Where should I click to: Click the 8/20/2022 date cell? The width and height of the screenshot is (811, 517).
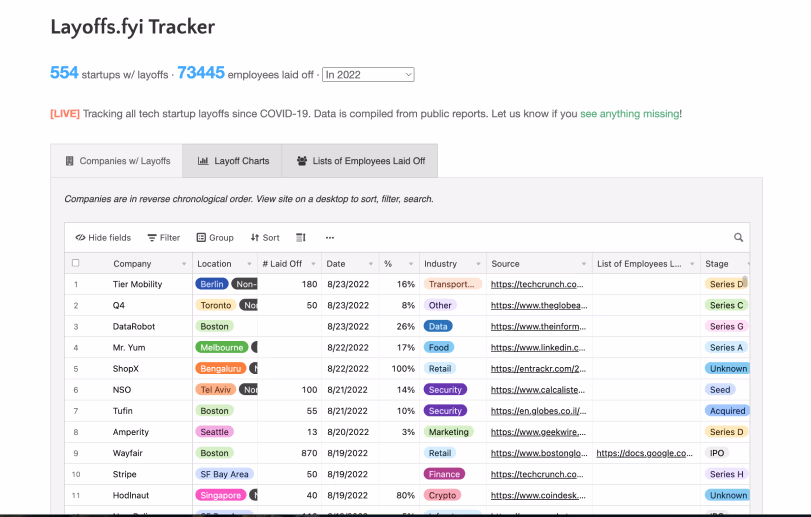pos(350,432)
